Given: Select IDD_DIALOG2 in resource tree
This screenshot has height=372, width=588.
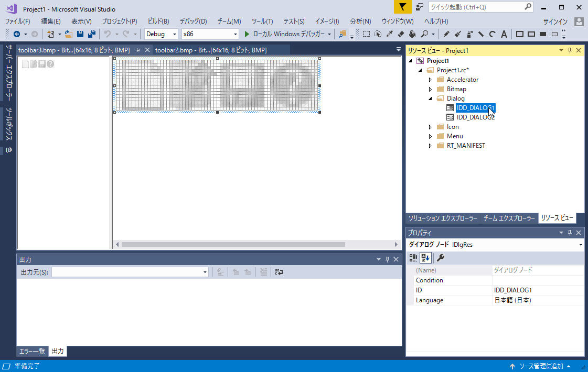Looking at the screenshot, I should (476, 117).
